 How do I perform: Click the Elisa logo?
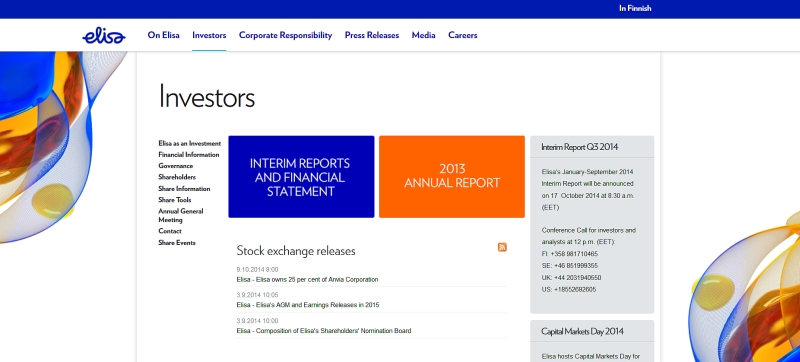point(104,36)
